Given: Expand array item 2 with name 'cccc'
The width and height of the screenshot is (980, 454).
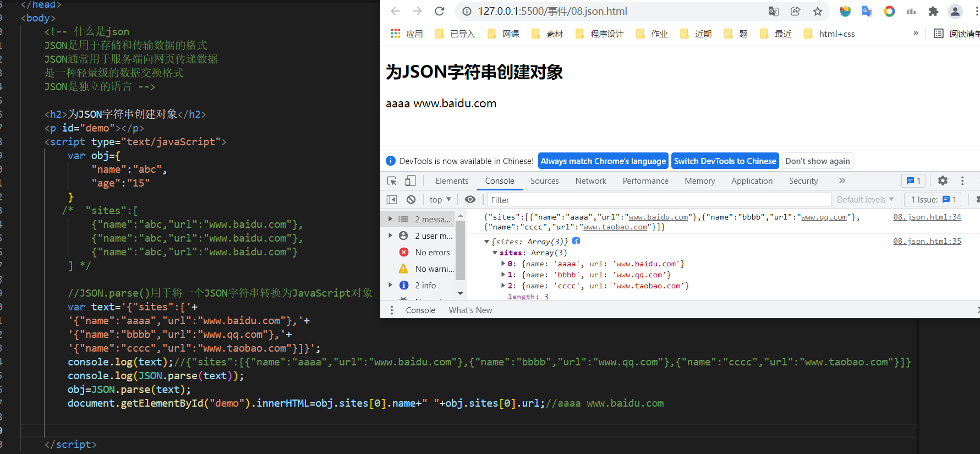Looking at the screenshot, I should [x=503, y=286].
